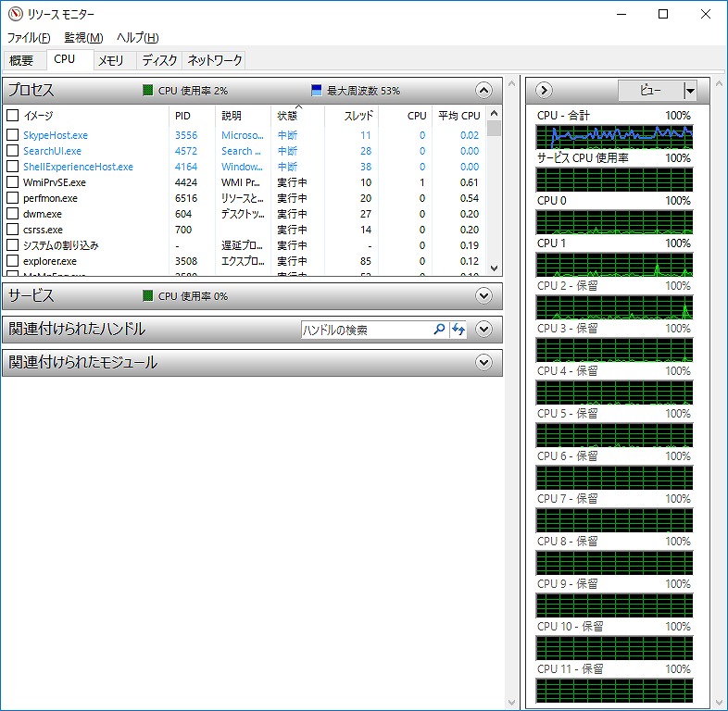Tick the dwm.exe checkbox

(12, 214)
